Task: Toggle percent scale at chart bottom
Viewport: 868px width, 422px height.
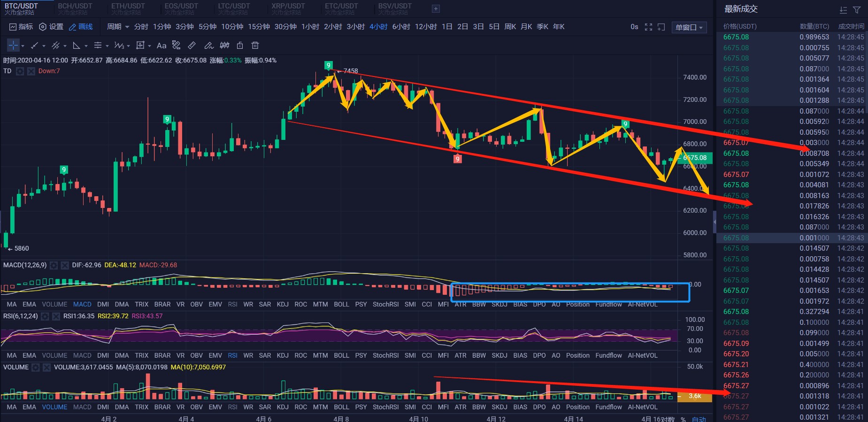Action: click(683, 419)
